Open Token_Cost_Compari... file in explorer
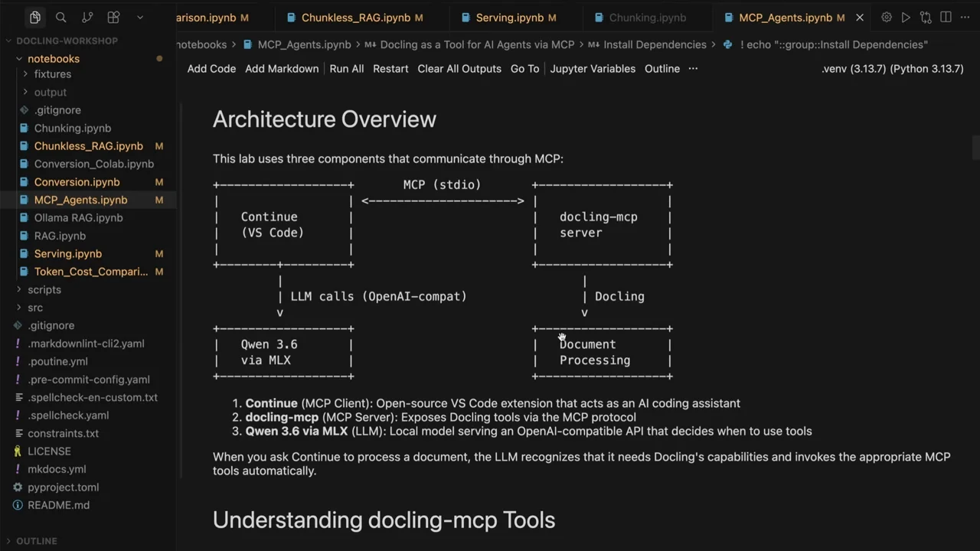Screen dimensions: 980x551 pyautogui.click(x=91, y=272)
